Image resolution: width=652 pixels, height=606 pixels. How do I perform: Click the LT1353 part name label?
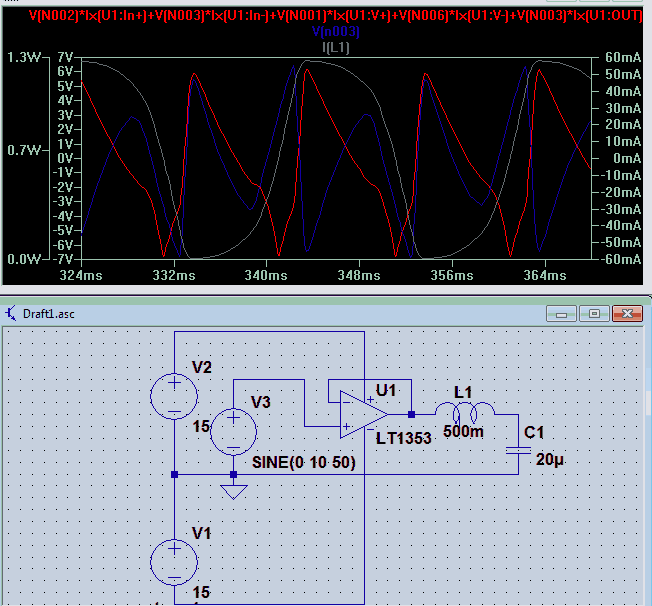403,438
